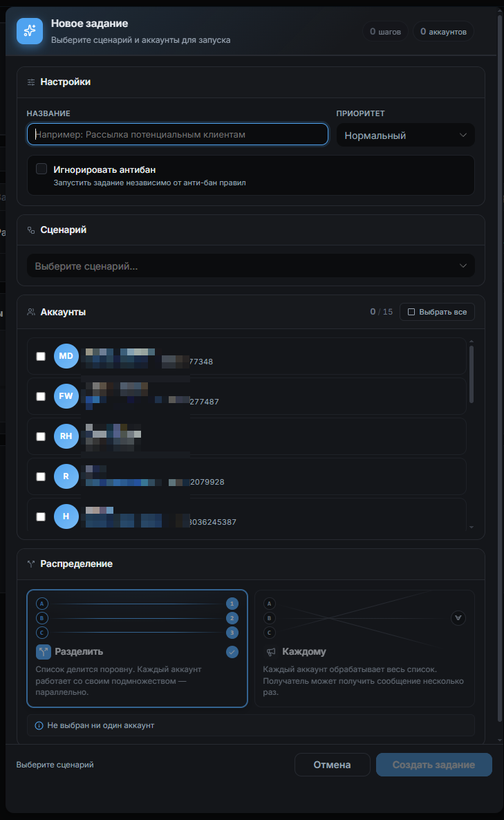The height and width of the screenshot is (820, 504).
Task: Click the MD account avatar
Action: (x=66, y=356)
